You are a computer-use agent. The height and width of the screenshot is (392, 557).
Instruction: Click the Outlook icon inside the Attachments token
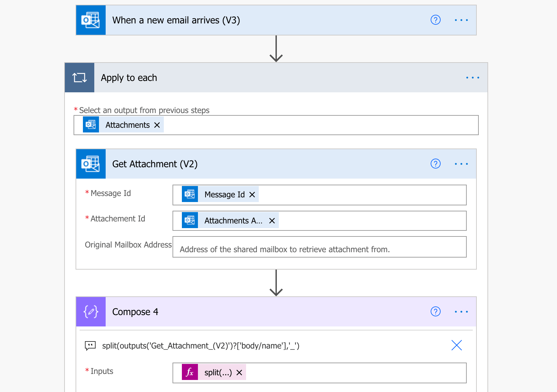pyautogui.click(x=91, y=124)
